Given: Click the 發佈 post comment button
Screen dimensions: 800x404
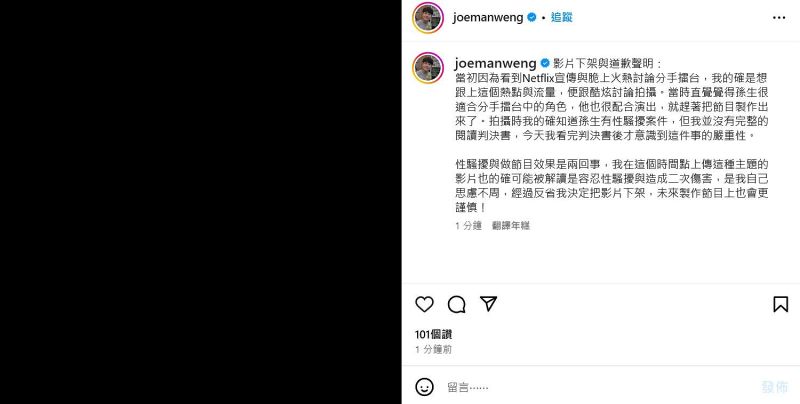Looking at the screenshot, I should [x=774, y=387].
